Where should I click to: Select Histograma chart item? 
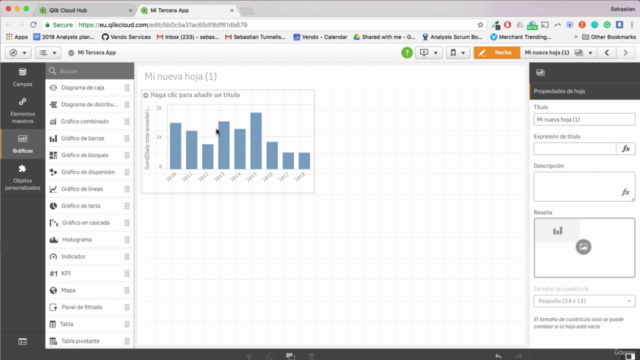click(89, 240)
